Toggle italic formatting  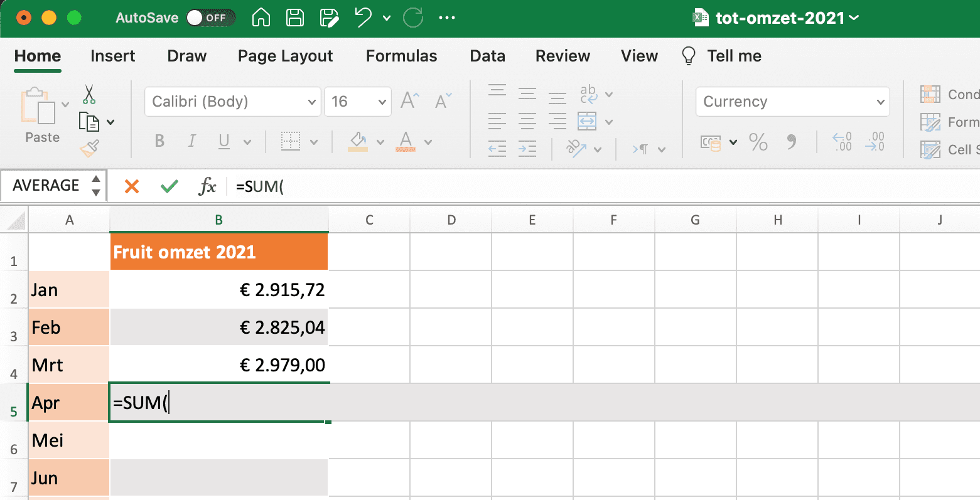[x=191, y=141]
